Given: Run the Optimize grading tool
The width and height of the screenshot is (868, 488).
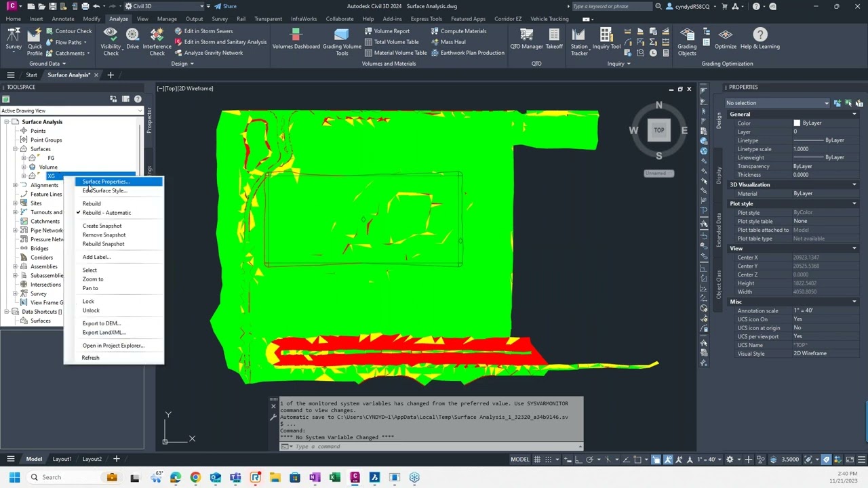Looking at the screenshot, I should [725, 39].
